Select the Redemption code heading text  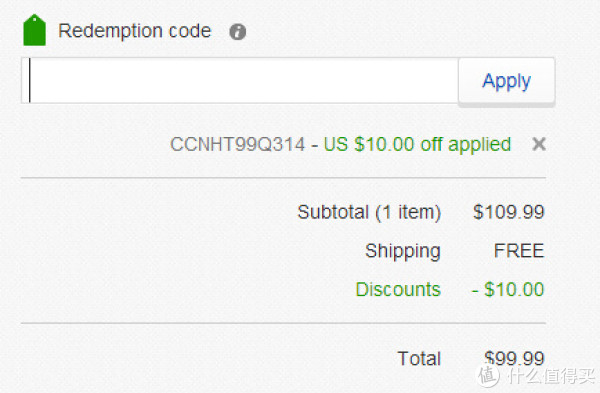click(134, 31)
